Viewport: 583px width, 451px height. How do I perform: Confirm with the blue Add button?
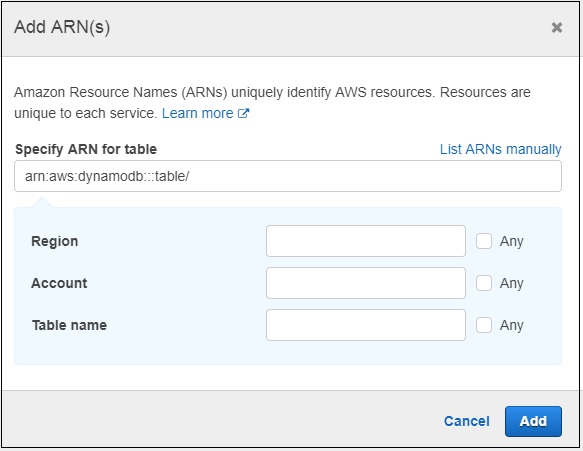point(533,421)
